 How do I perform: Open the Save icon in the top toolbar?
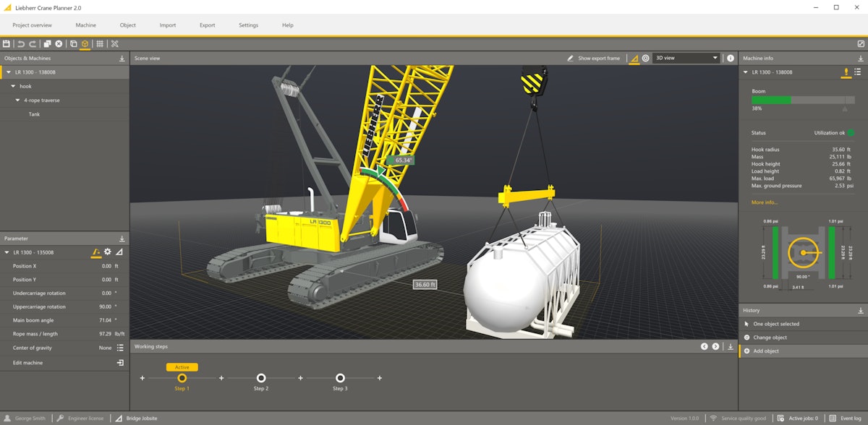(7, 43)
